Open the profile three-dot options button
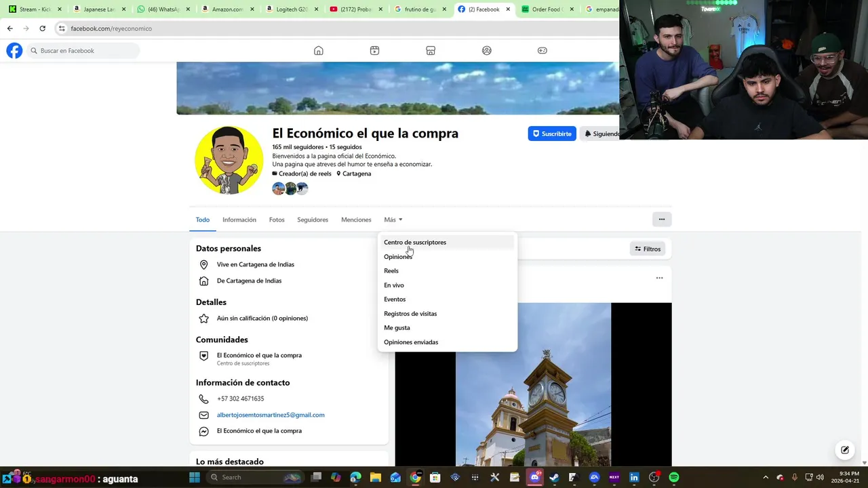The image size is (868, 488). pyautogui.click(x=661, y=219)
